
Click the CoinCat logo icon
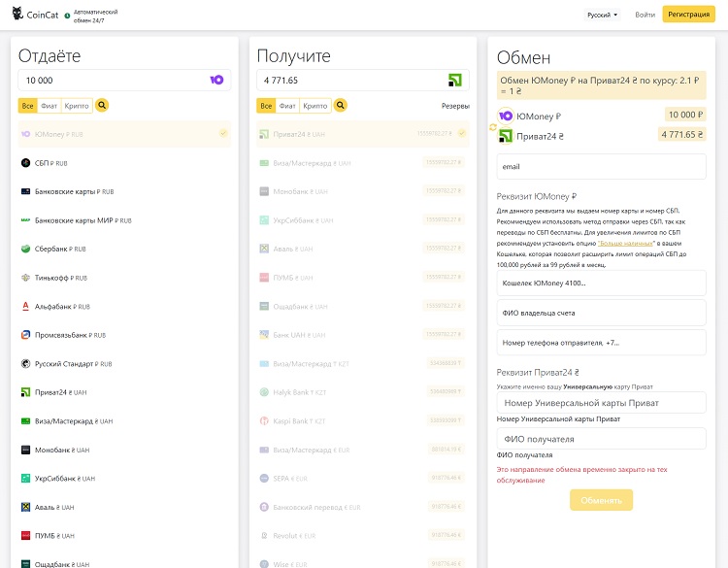pos(17,15)
